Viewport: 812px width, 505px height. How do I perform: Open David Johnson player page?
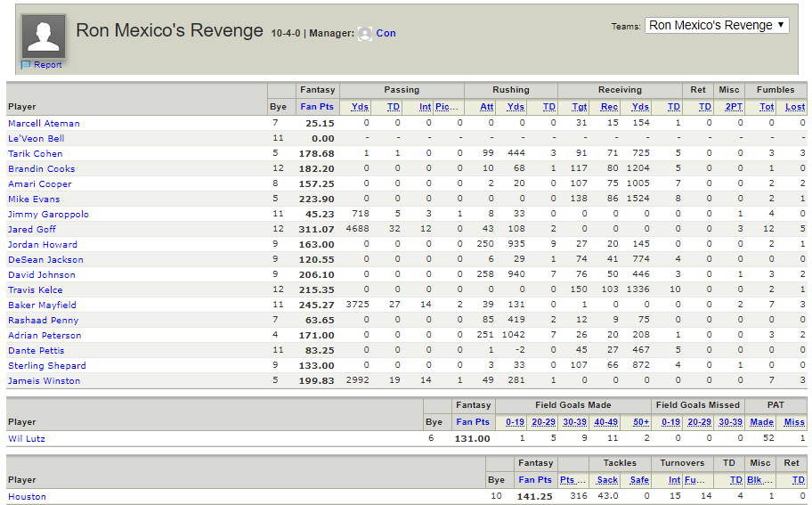click(42, 274)
